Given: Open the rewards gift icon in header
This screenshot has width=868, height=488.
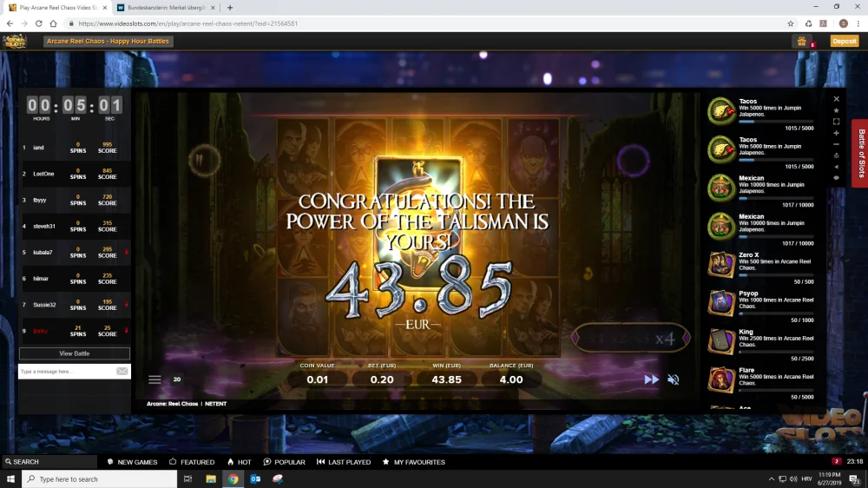Looking at the screenshot, I should 801,41.
